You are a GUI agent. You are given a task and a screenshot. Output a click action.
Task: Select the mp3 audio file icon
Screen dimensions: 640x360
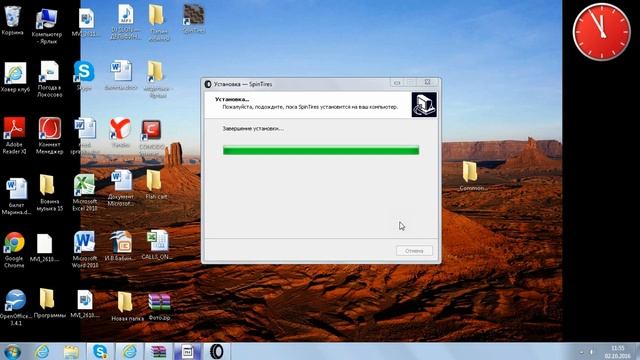126,22
